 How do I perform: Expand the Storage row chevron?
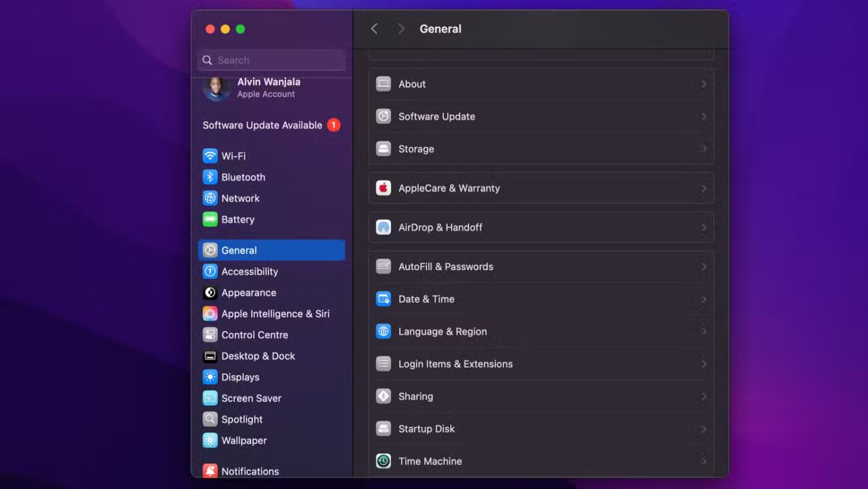pyautogui.click(x=704, y=149)
